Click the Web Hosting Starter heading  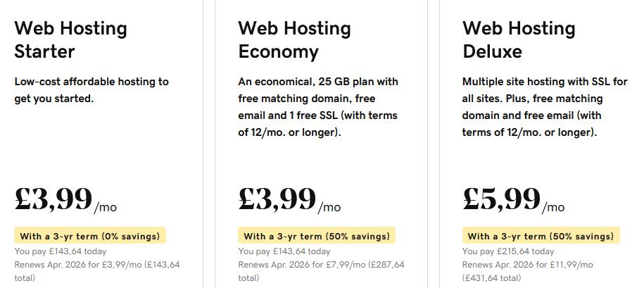[70, 40]
